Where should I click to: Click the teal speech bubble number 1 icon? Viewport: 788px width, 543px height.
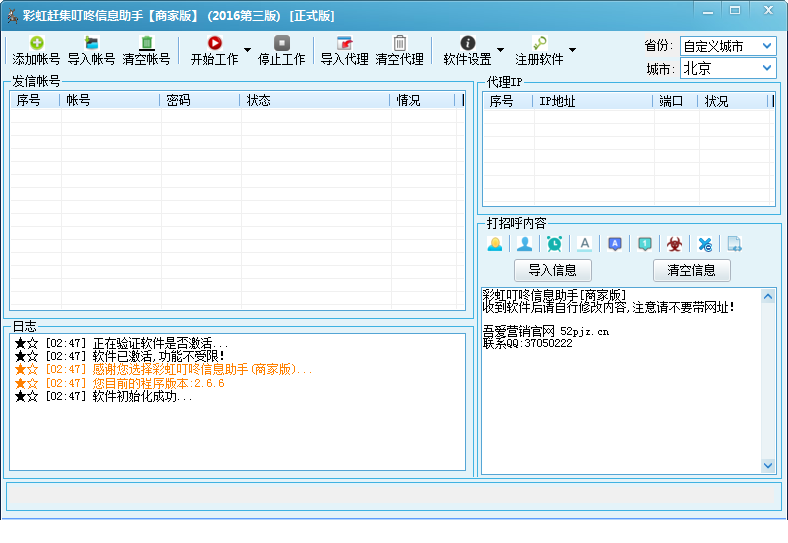(x=645, y=244)
